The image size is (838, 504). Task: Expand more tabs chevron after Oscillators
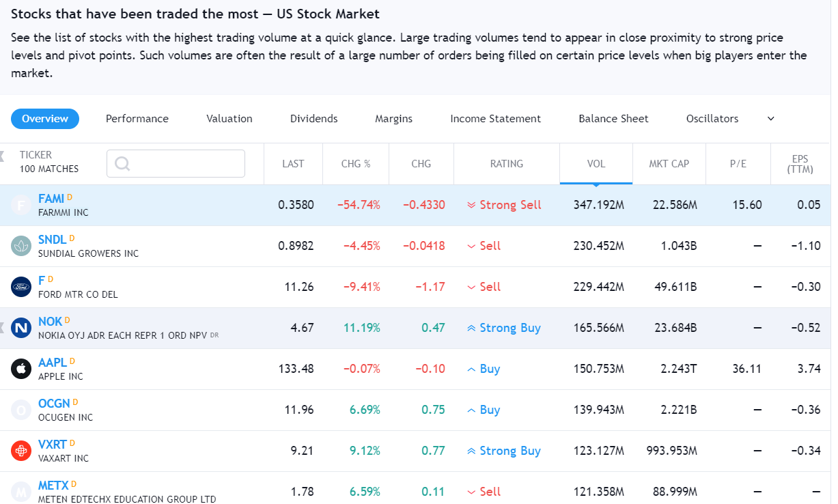tap(770, 119)
